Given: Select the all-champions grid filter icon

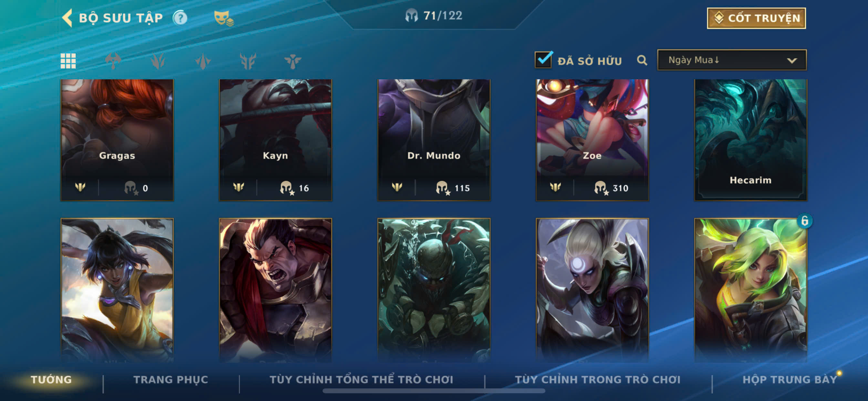Looking at the screenshot, I should pos(68,61).
